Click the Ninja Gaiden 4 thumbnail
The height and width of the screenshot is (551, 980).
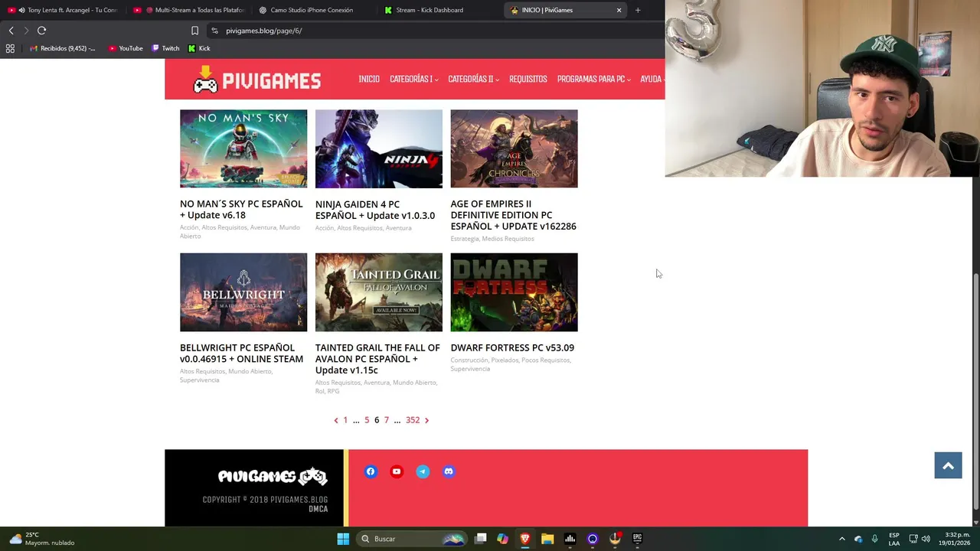[x=379, y=148]
